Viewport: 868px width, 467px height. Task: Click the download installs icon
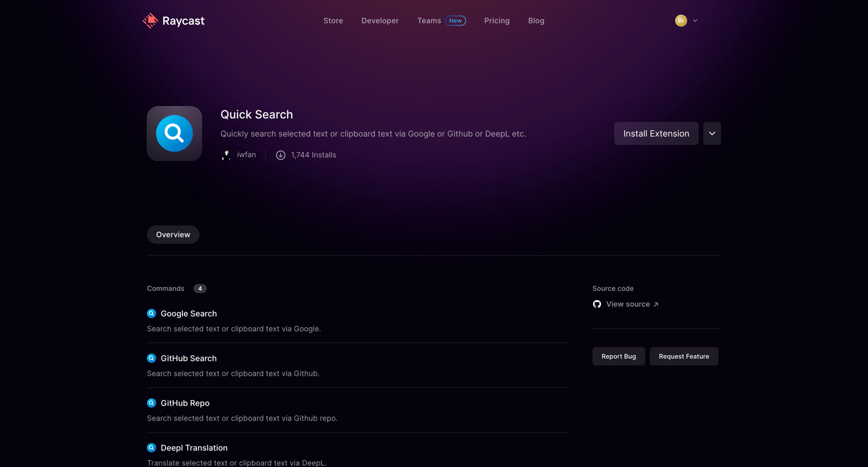281,155
